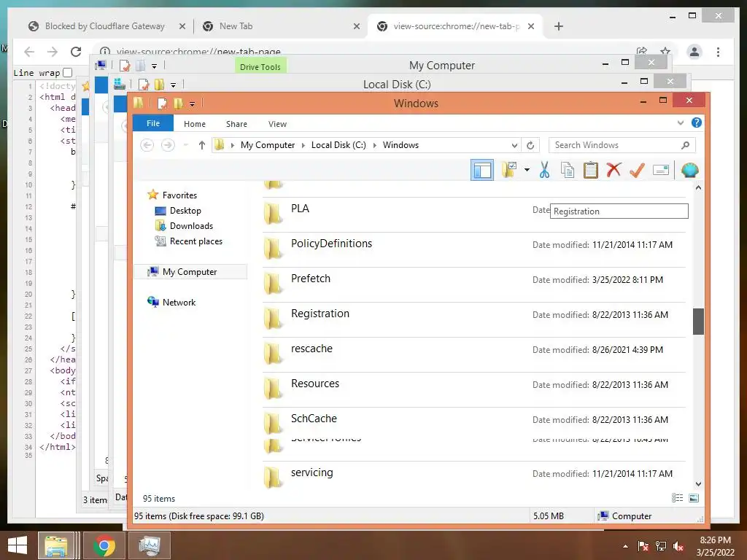Click the Copy icon in toolbar
This screenshot has width=747, height=560.
[567, 170]
